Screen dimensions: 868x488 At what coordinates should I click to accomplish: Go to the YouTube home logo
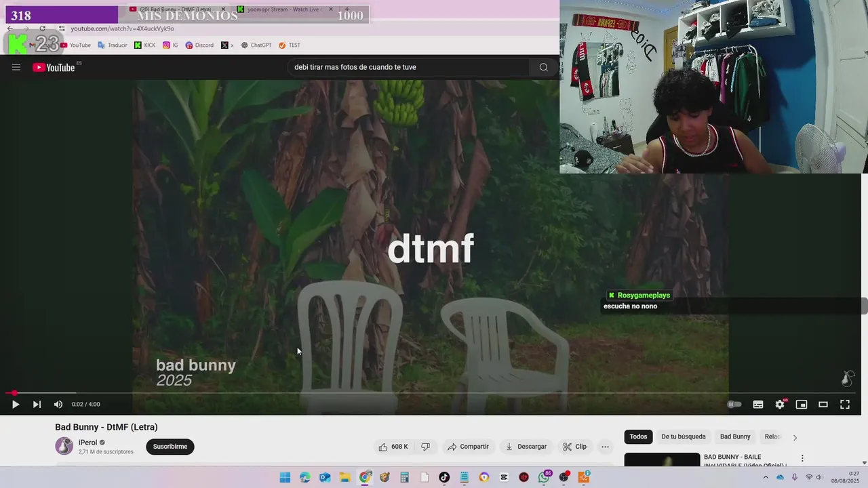(54, 67)
